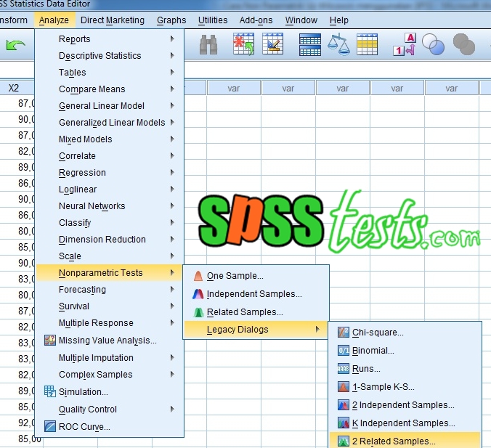Click the Simulation menu icon
Image resolution: width=491 pixels, height=448 pixels.
pyautogui.click(x=50, y=391)
